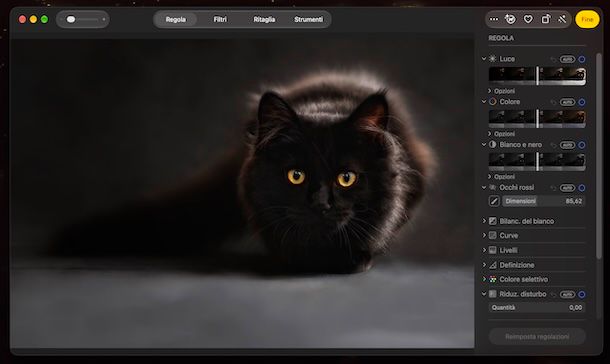Click the Livelli histogram icon
610x364 pixels.
click(493, 250)
